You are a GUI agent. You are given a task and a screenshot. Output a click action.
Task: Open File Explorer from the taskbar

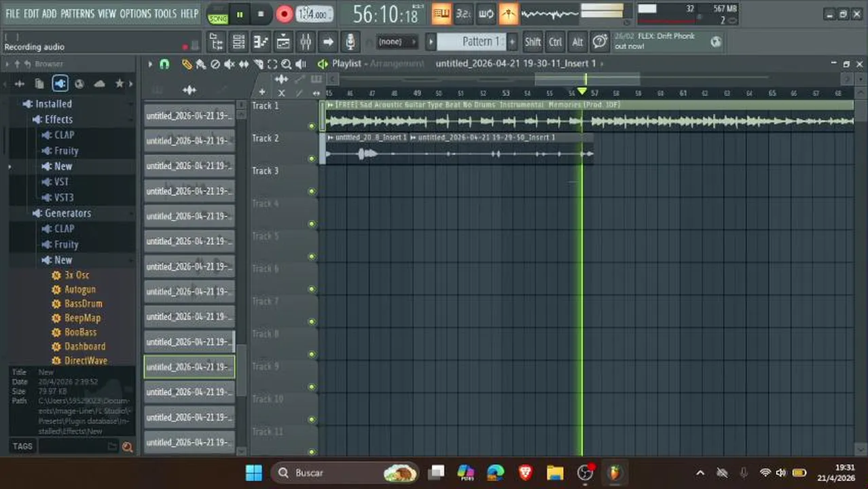click(555, 473)
